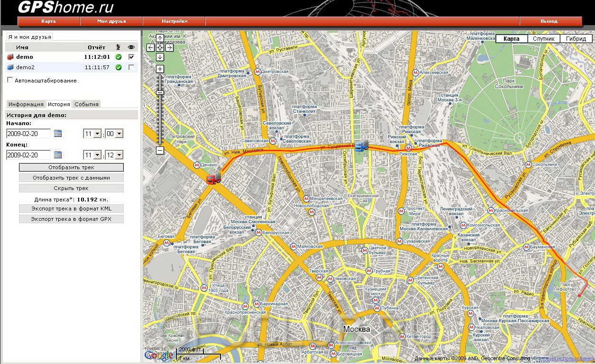
Task: Click report time 11:11:57
Action: point(97,67)
